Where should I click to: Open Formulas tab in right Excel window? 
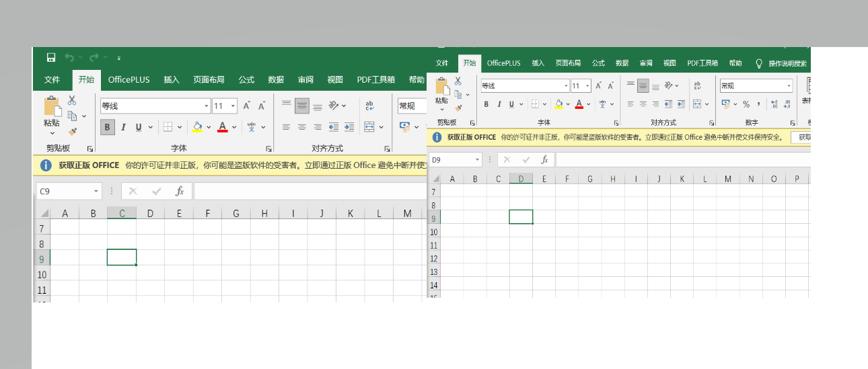(598, 63)
